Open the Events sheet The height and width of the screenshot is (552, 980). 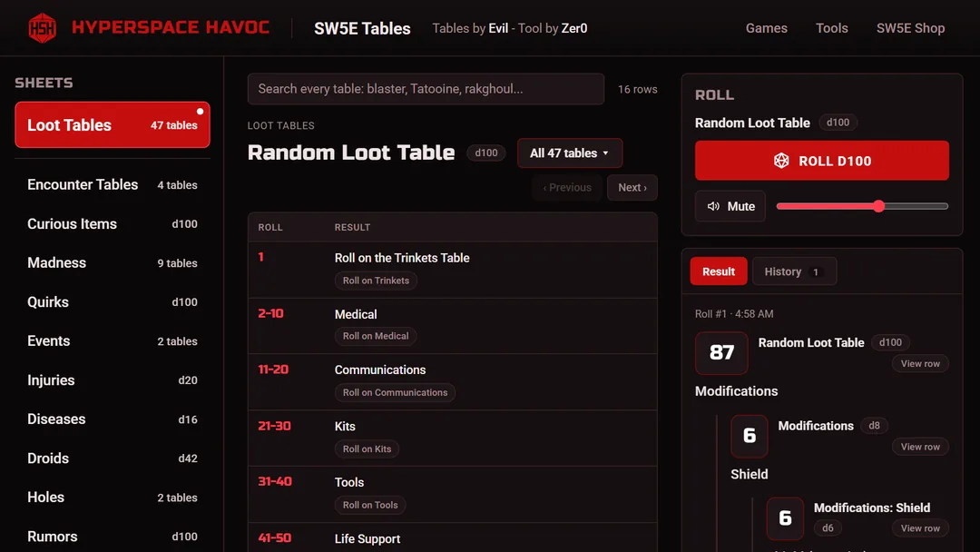[x=113, y=341]
